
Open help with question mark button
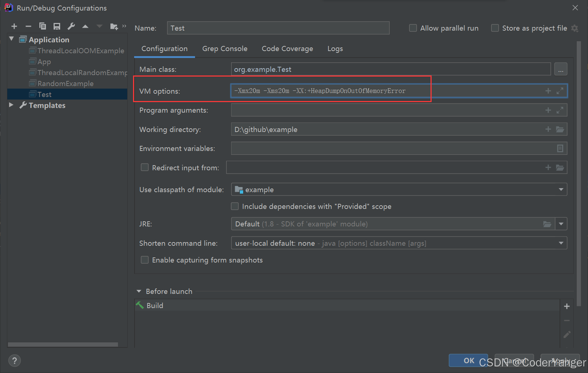pyautogui.click(x=14, y=361)
